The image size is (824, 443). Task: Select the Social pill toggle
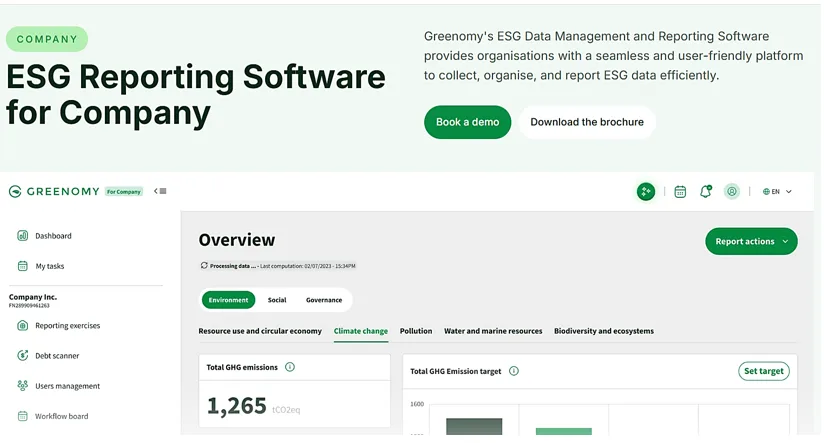[x=277, y=300]
